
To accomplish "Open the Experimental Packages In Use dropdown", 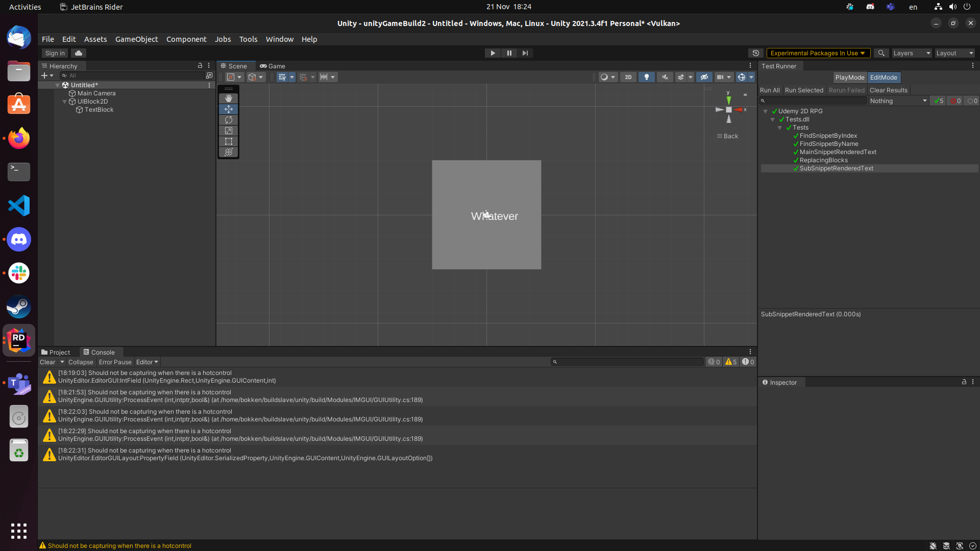I will point(818,53).
